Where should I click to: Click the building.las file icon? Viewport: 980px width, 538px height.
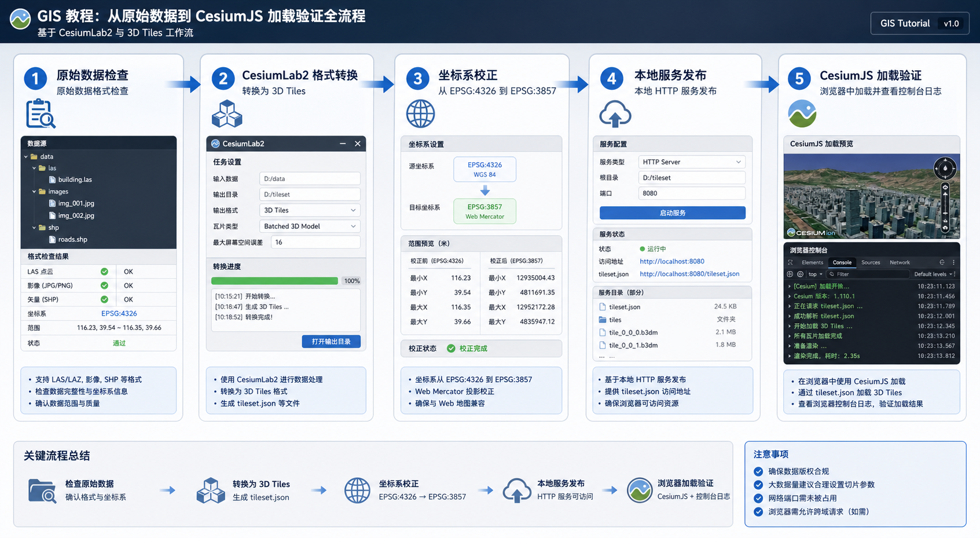tap(53, 180)
